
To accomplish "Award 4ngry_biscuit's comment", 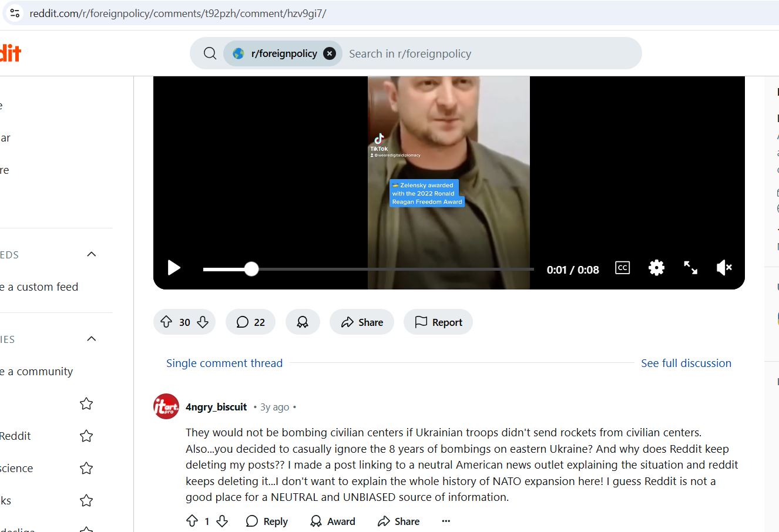I will pos(333,521).
